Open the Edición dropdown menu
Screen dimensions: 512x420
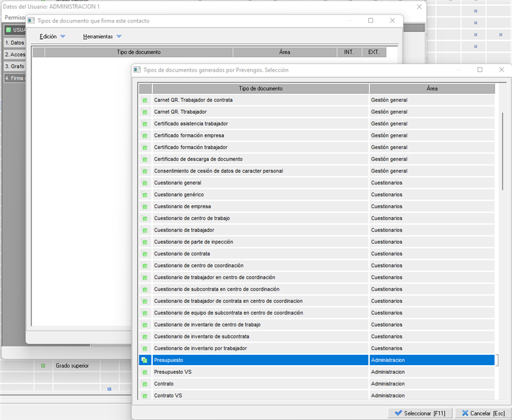click(x=52, y=37)
